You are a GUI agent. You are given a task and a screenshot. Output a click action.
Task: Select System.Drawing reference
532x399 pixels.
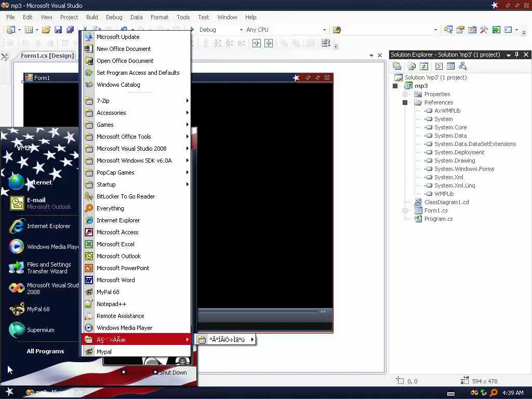pos(454,161)
